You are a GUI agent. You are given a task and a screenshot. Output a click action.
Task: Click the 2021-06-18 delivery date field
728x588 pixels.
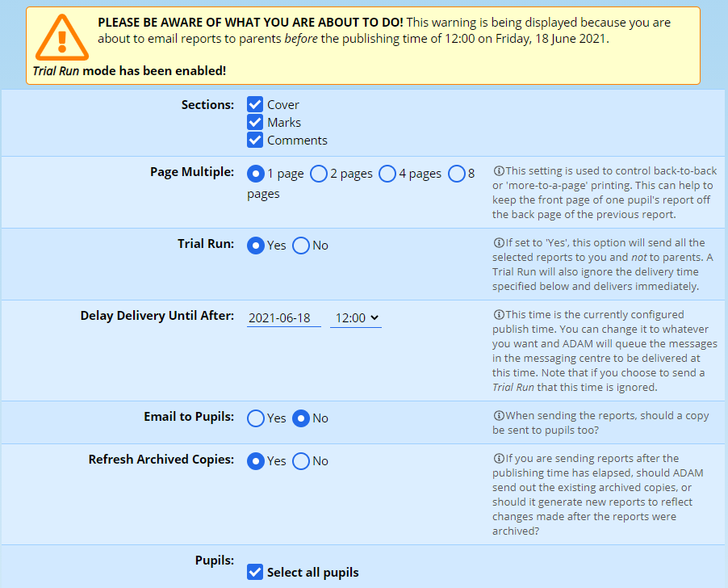[x=283, y=318]
